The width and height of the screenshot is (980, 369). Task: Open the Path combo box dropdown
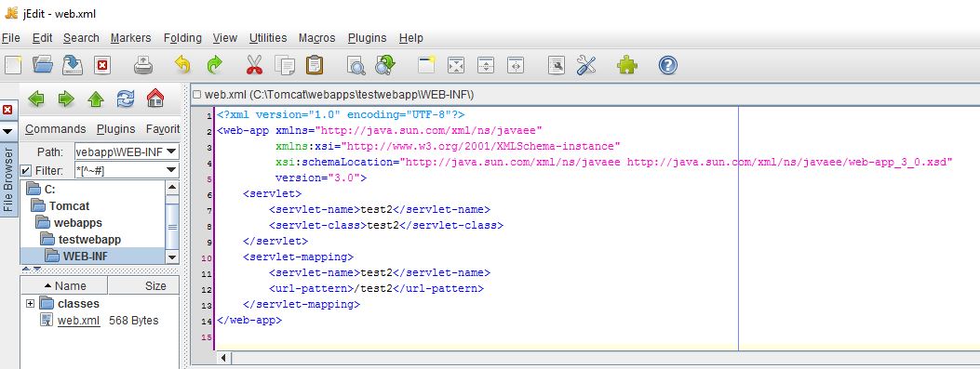click(172, 152)
